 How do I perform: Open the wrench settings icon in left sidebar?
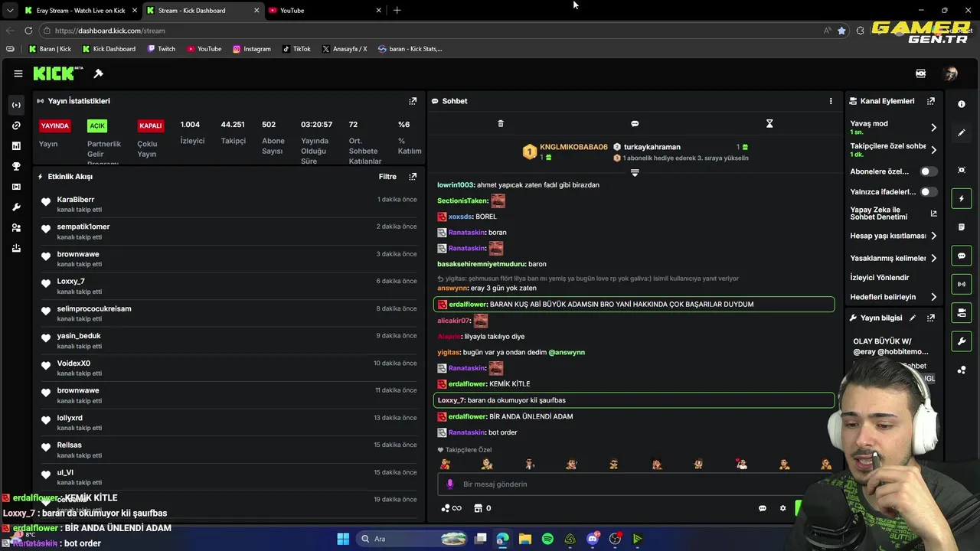tap(16, 207)
